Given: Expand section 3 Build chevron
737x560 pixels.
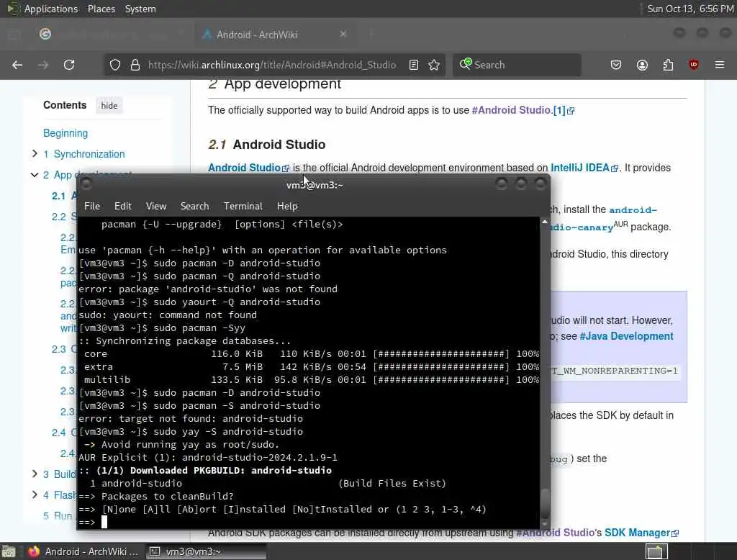Looking at the screenshot, I should coord(35,474).
